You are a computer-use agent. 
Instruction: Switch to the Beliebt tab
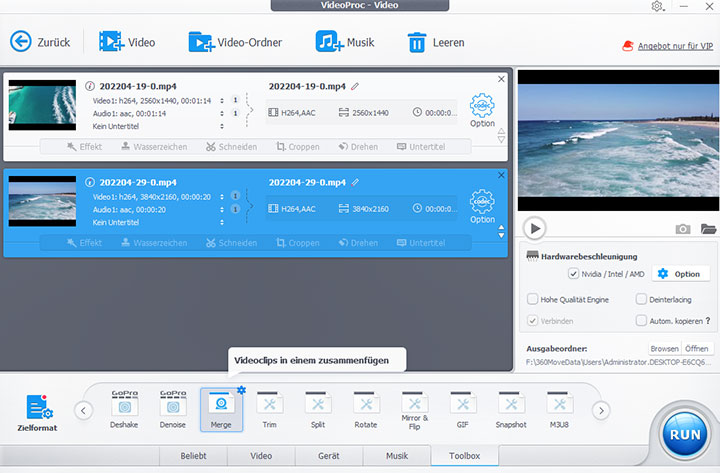[192, 456]
